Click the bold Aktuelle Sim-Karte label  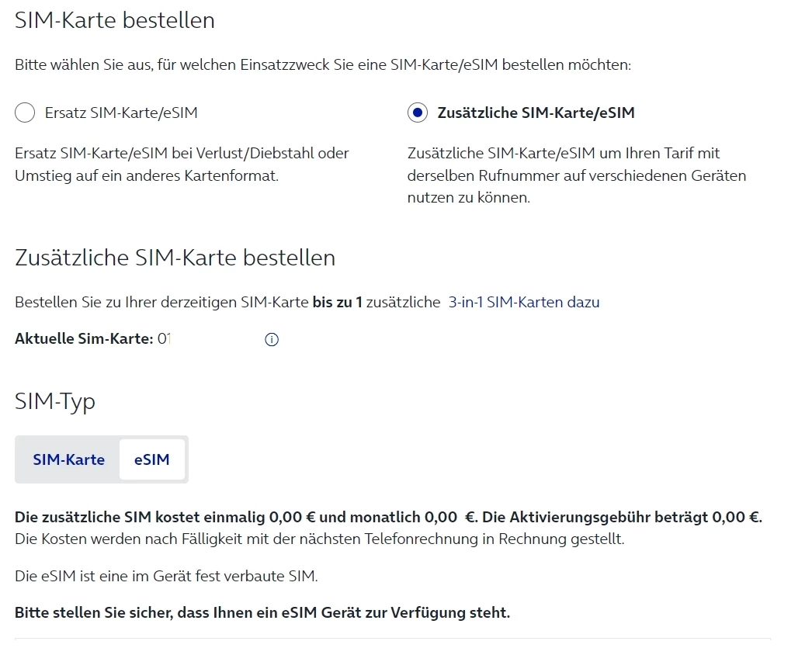point(84,339)
